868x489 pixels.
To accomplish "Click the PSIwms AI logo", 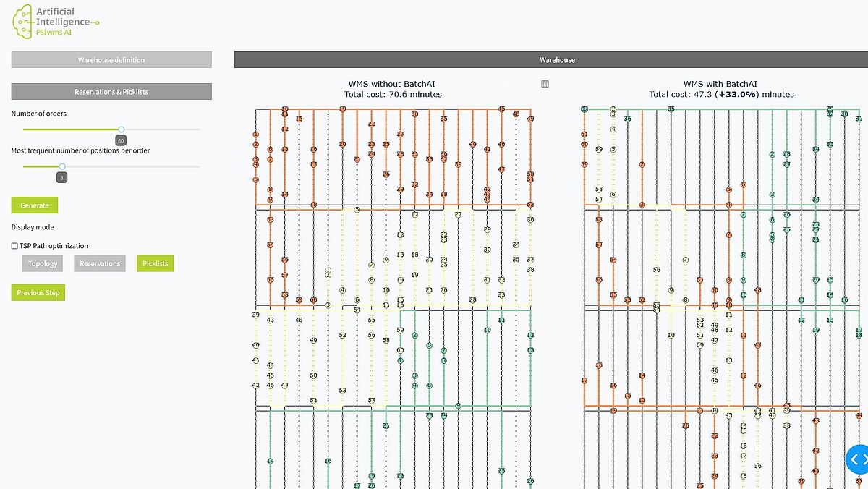I will click(x=54, y=20).
